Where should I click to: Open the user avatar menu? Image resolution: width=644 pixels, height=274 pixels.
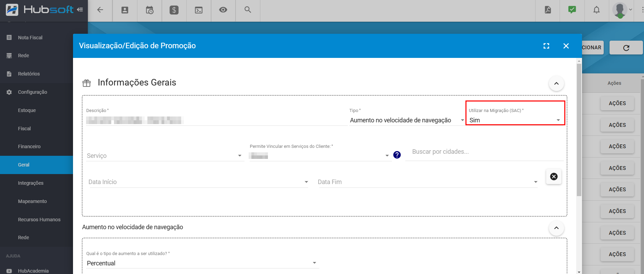622,10
